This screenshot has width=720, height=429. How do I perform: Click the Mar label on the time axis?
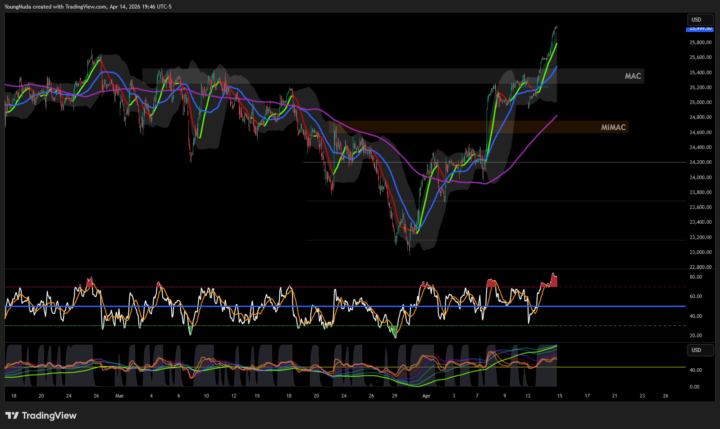pos(120,395)
